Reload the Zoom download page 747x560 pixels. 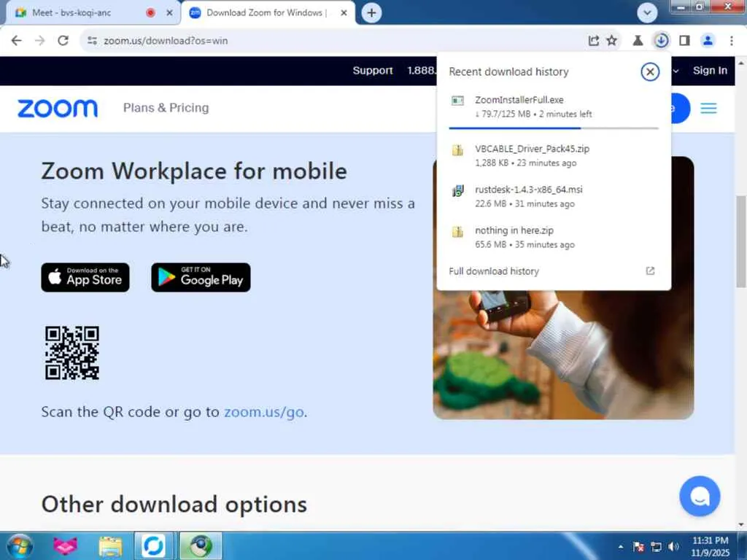(x=63, y=41)
